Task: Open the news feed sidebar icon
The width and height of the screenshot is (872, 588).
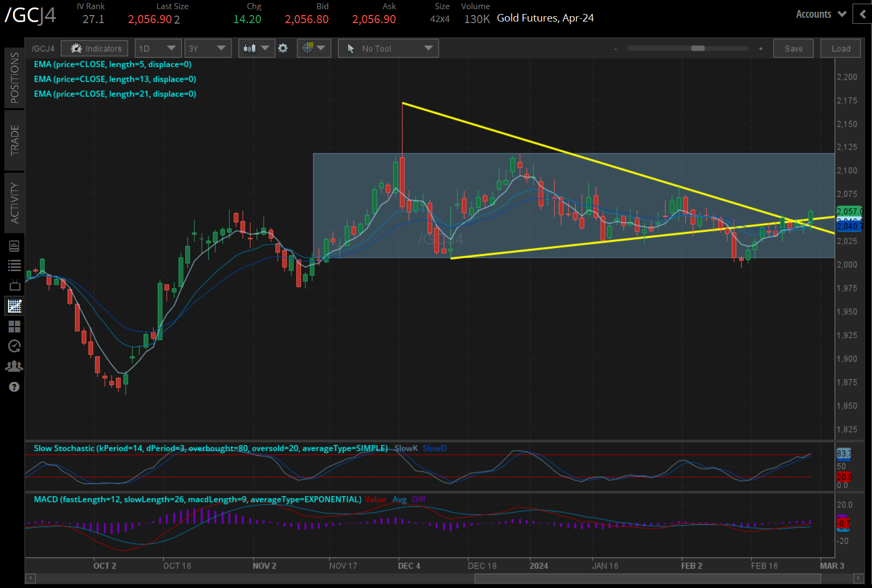Action: [15, 246]
